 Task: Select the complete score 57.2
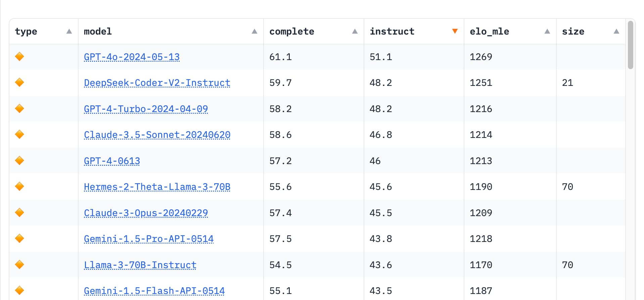coord(281,161)
